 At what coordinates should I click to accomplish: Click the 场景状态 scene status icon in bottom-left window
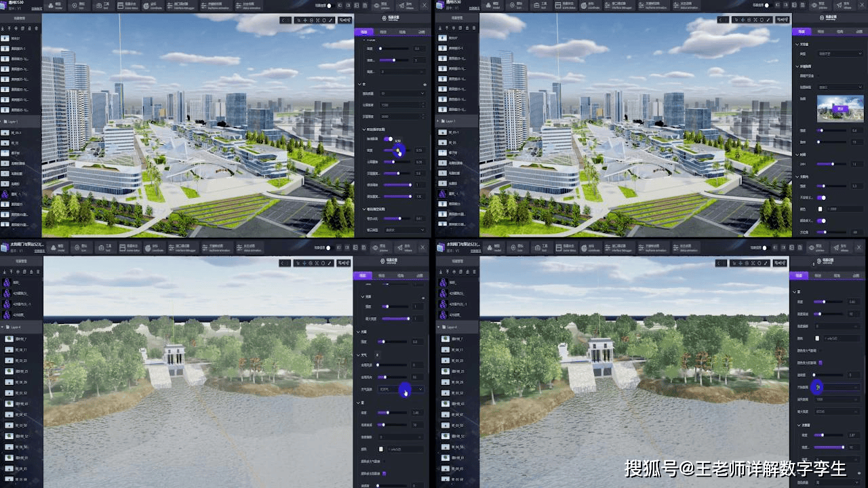(129, 247)
